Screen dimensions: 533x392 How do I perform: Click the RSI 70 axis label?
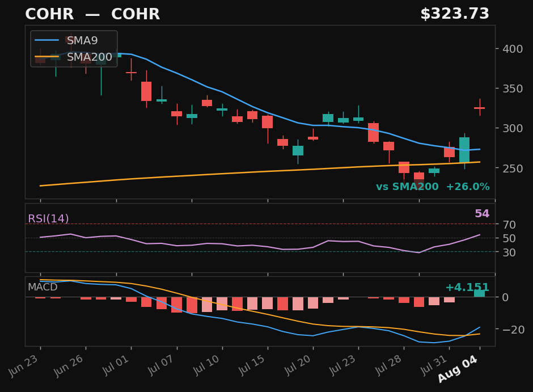[509, 225]
